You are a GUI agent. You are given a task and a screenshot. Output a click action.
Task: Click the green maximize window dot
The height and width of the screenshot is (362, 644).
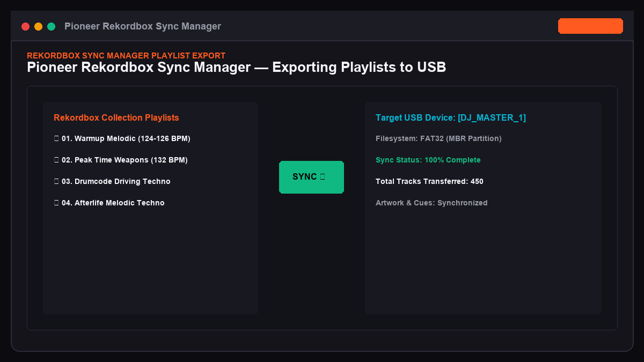[51, 26]
